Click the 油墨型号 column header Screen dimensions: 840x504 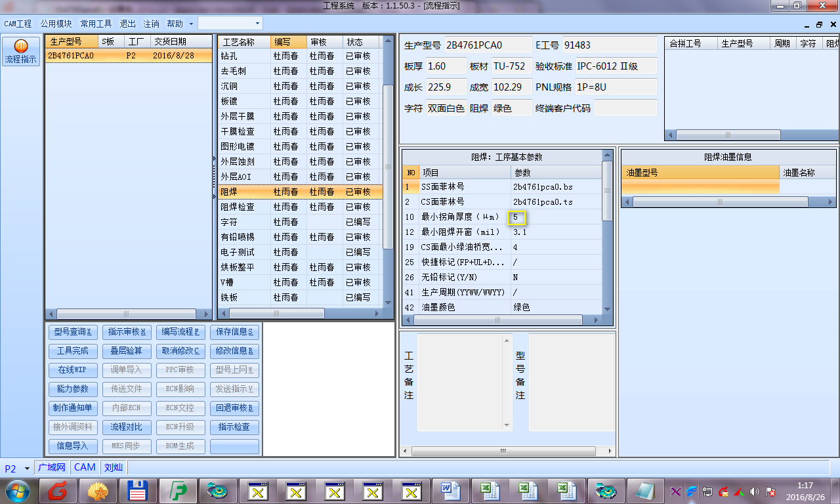click(x=700, y=173)
